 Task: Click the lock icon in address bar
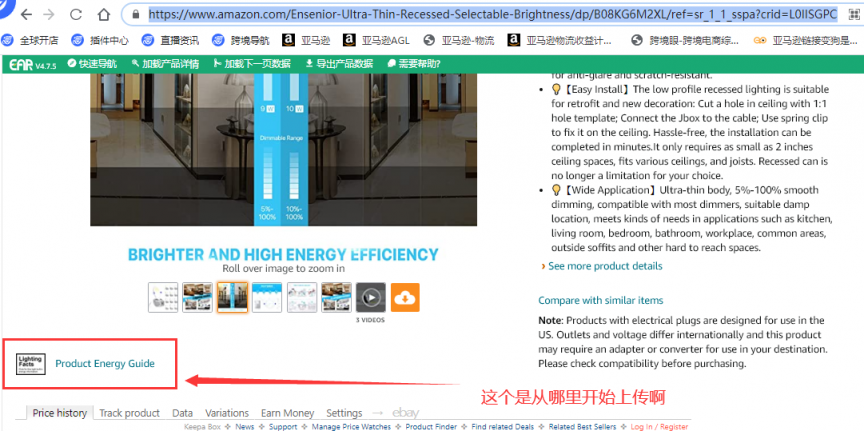136,15
